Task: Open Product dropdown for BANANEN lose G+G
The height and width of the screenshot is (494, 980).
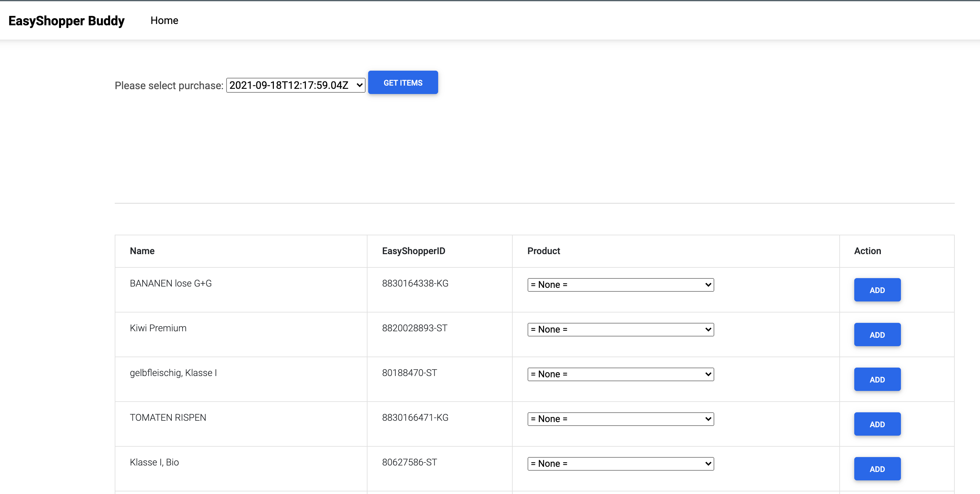Action: pos(621,285)
